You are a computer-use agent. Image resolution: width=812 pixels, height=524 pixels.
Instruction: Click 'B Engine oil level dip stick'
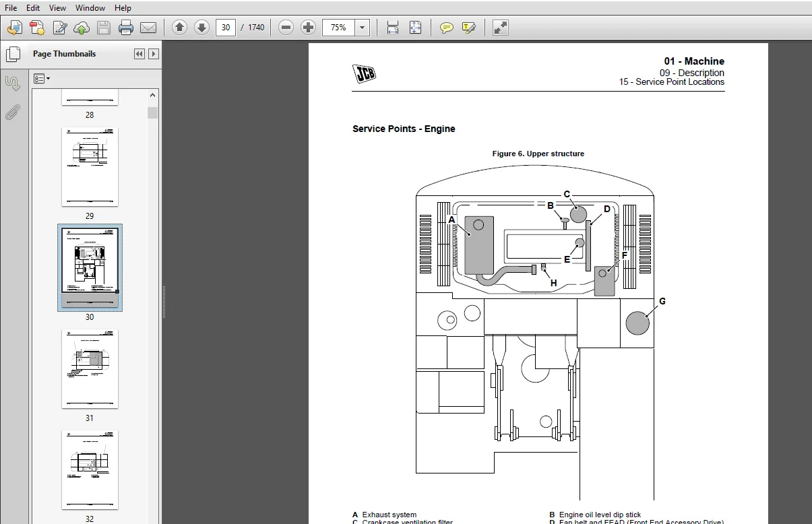click(595, 515)
